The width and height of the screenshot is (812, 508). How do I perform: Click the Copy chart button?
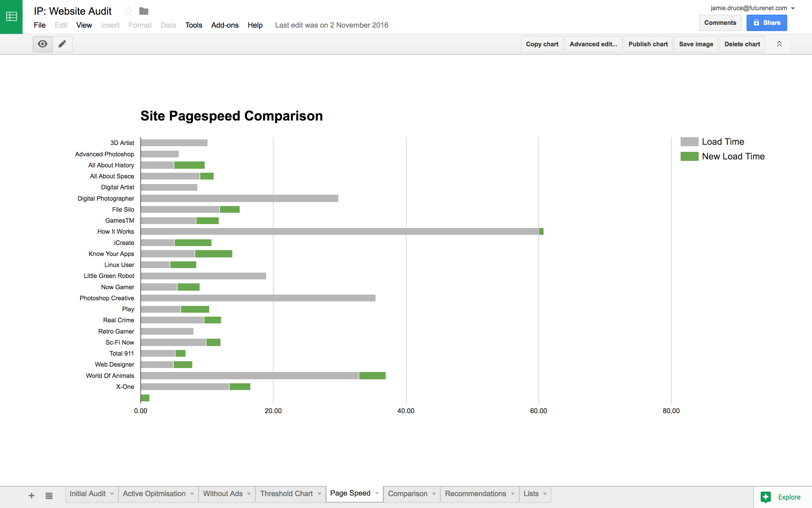pos(542,44)
